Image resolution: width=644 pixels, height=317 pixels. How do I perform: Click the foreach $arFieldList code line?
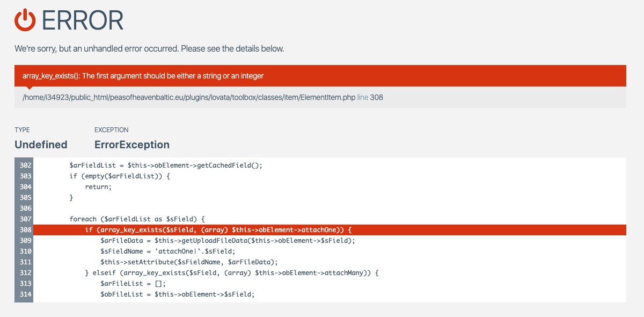(137, 219)
